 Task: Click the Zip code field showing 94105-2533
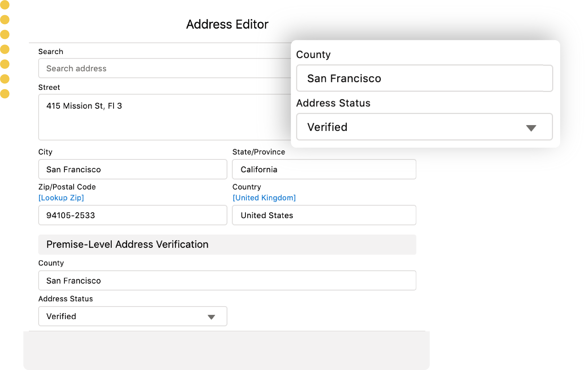click(132, 215)
